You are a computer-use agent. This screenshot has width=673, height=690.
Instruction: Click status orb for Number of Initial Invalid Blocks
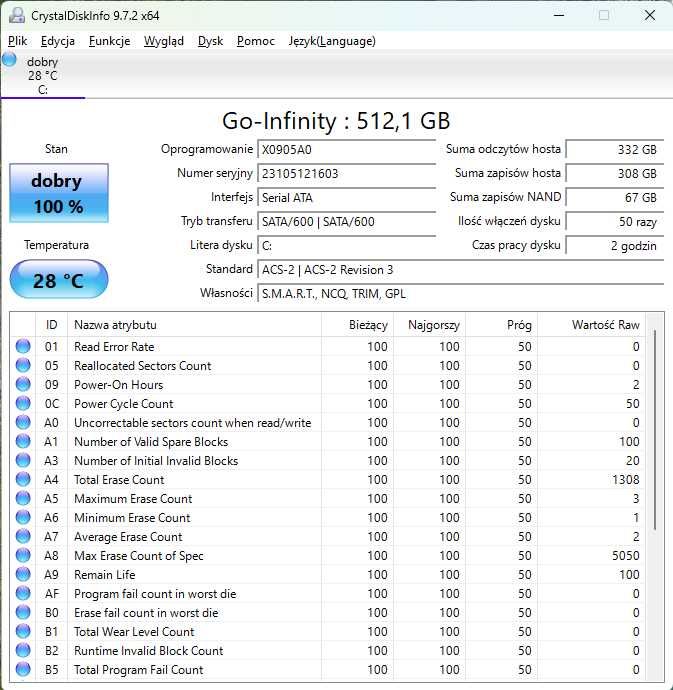(x=23, y=460)
